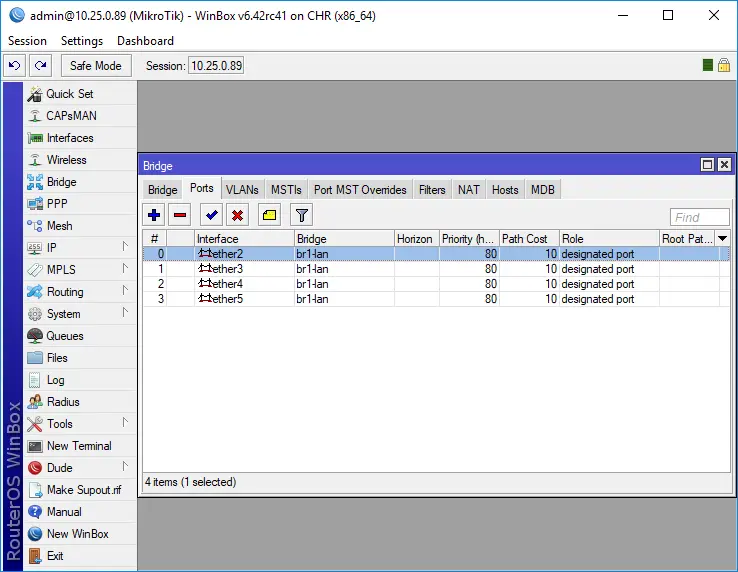Sort by the Interface column header
This screenshot has height=572, width=738.
[x=244, y=239]
